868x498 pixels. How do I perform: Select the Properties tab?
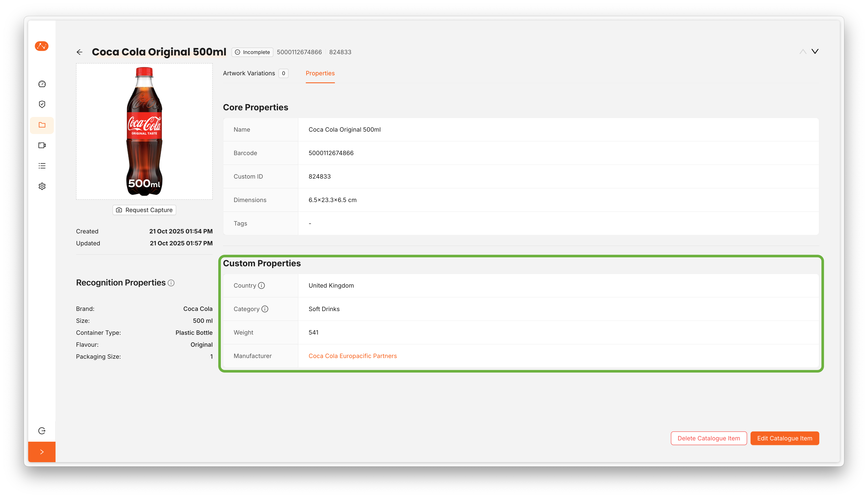point(320,73)
